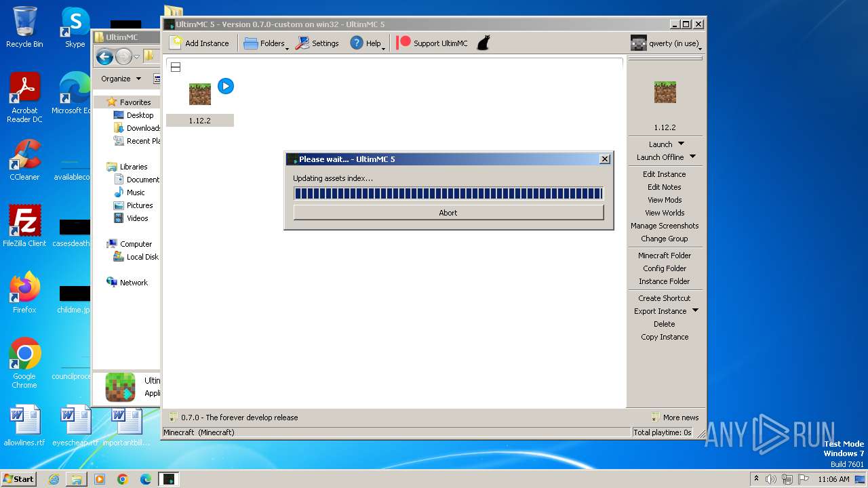Click the UltimMC taskbar icon
868x488 pixels.
click(169, 479)
